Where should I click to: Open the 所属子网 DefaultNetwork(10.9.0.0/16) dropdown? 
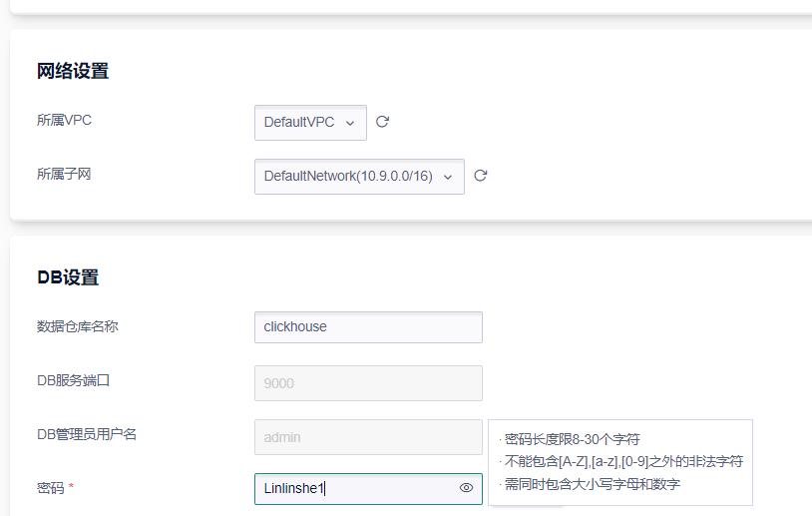point(348,177)
